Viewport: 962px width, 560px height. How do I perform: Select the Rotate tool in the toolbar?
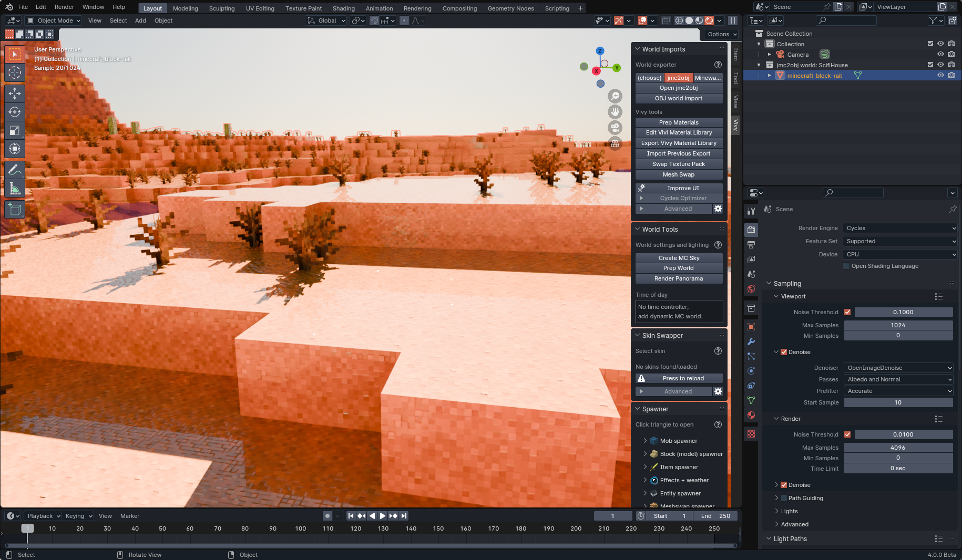click(x=15, y=112)
